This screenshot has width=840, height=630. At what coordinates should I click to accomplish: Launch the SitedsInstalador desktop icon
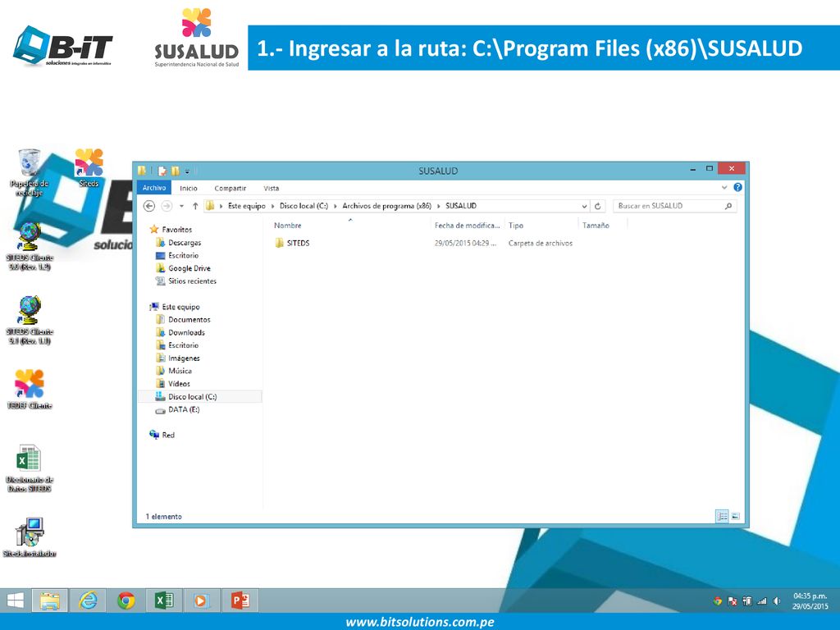[x=29, y=537]
